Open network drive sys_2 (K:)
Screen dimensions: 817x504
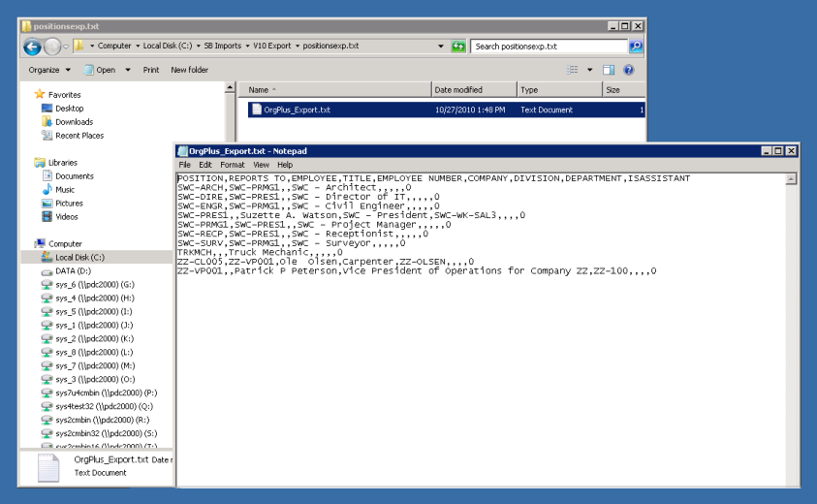coord(95,339)
